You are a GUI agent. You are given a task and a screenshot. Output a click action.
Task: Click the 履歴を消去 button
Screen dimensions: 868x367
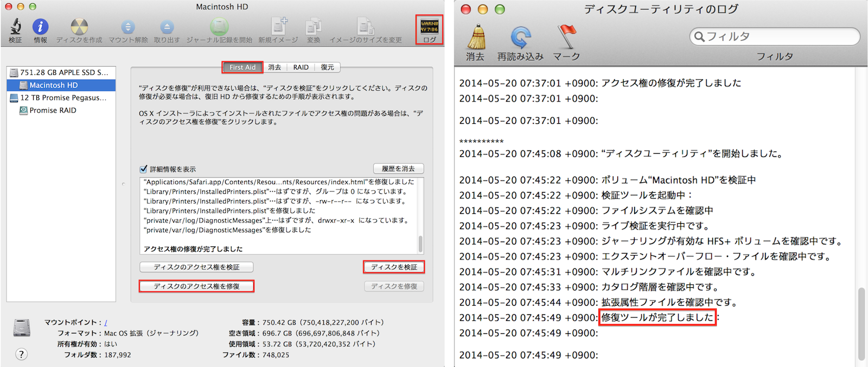(398, 169)
